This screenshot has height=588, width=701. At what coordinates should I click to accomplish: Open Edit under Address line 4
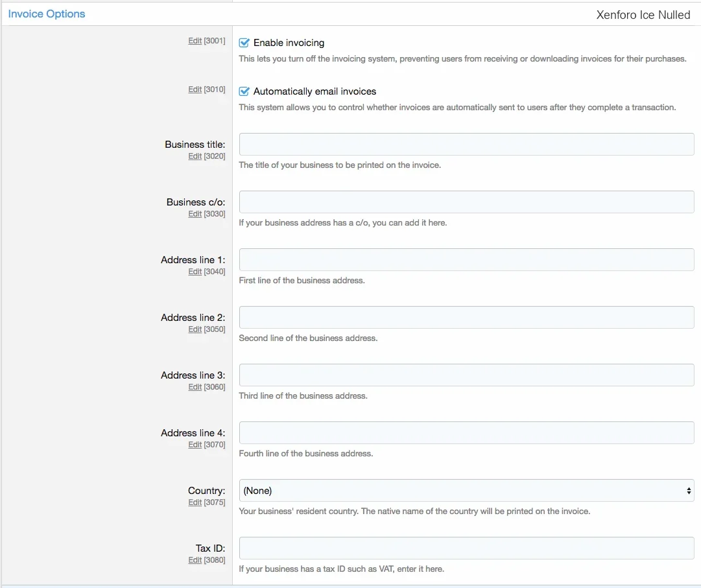[x=195, y=445]
